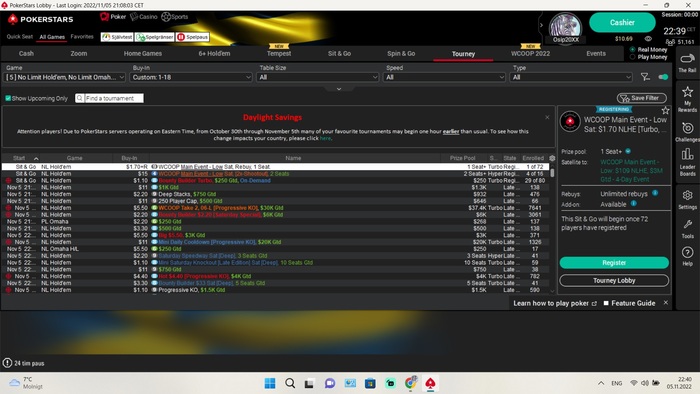The image size is (700, 394).
Task: Select Play Money radio button
Action: point(632,57)
